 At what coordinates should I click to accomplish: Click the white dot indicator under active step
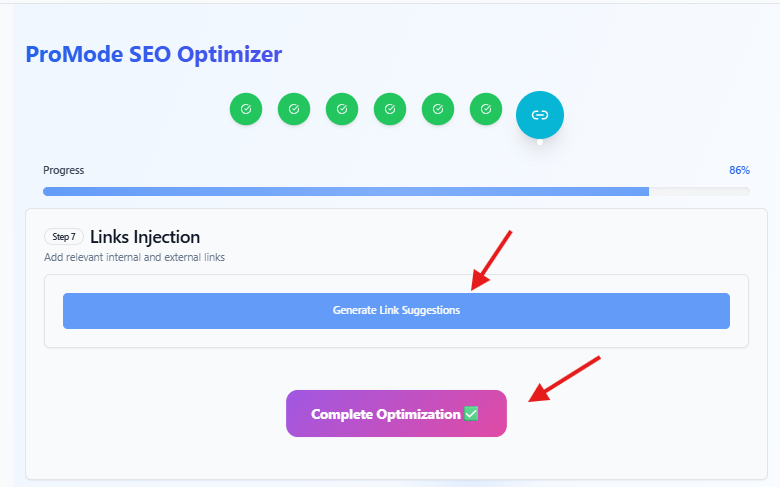(x=540, y=142)
